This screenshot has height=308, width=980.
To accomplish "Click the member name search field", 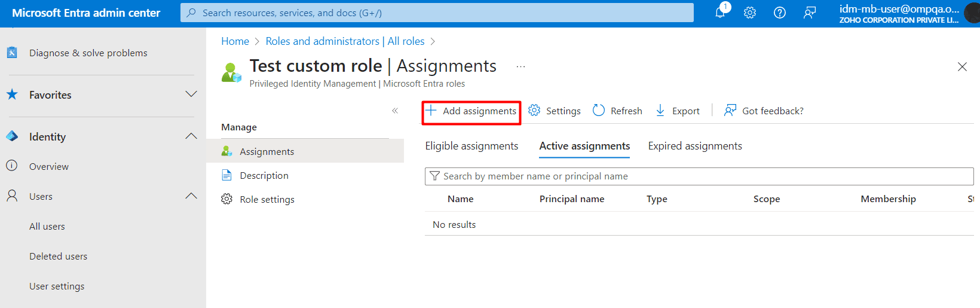I will 699,176.
